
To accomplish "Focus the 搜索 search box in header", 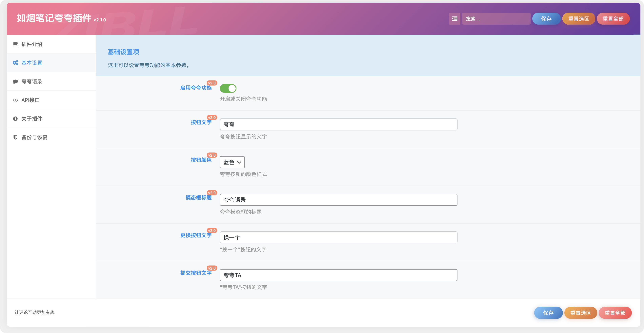I will (x=496, y=19).
